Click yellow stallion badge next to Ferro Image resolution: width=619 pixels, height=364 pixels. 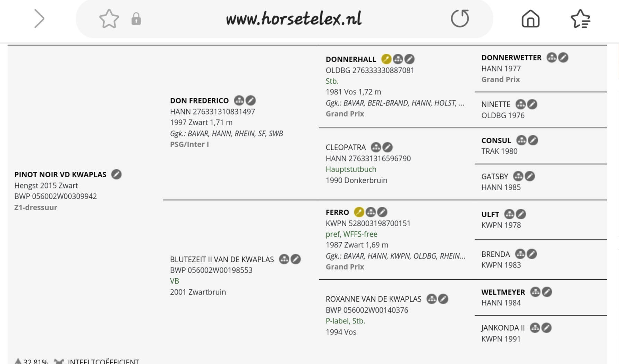pos(359,212)
